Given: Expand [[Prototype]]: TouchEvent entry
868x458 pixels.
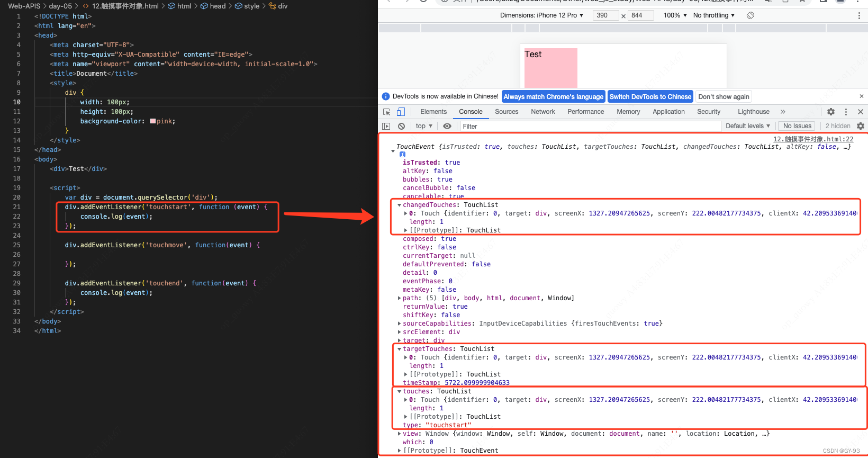Looking at the screenshot, I should coord(399,451).
